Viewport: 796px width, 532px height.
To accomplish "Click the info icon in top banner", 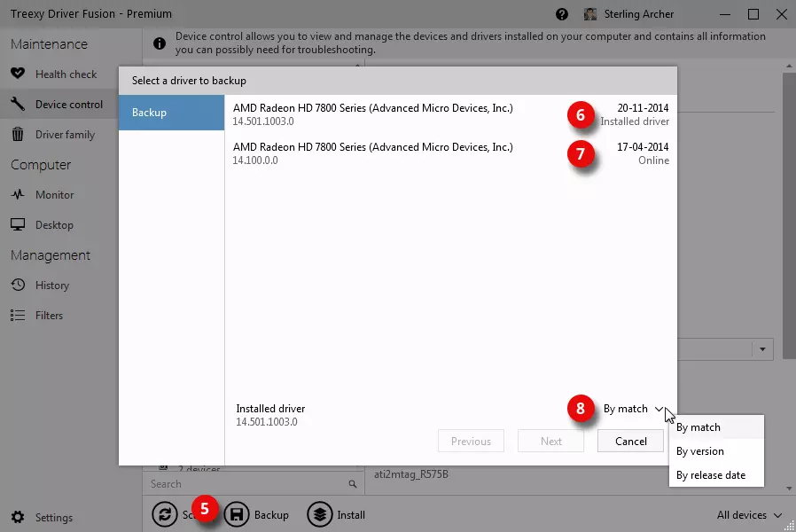I will click(x=160, y=43).
